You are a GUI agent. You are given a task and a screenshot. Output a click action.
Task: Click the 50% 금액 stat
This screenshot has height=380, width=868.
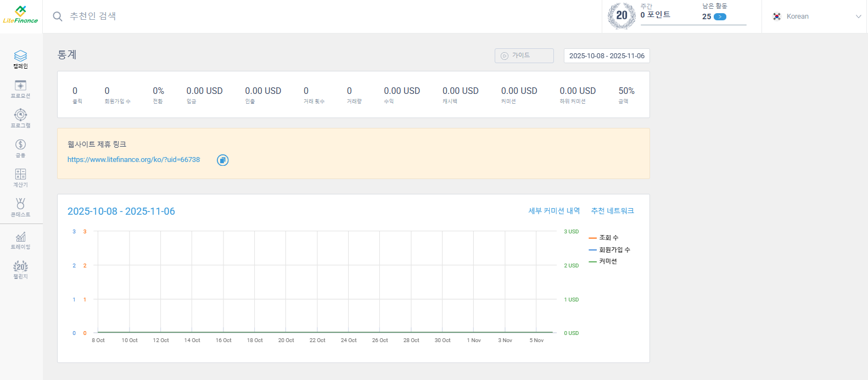click(626, 95)
